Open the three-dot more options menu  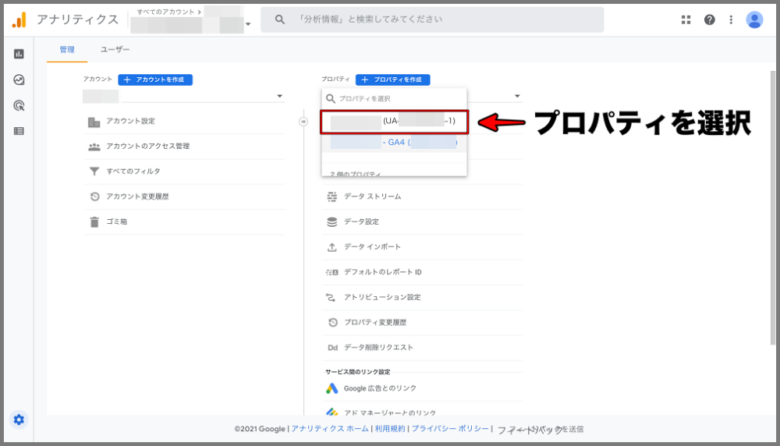[x=731, y=20]
